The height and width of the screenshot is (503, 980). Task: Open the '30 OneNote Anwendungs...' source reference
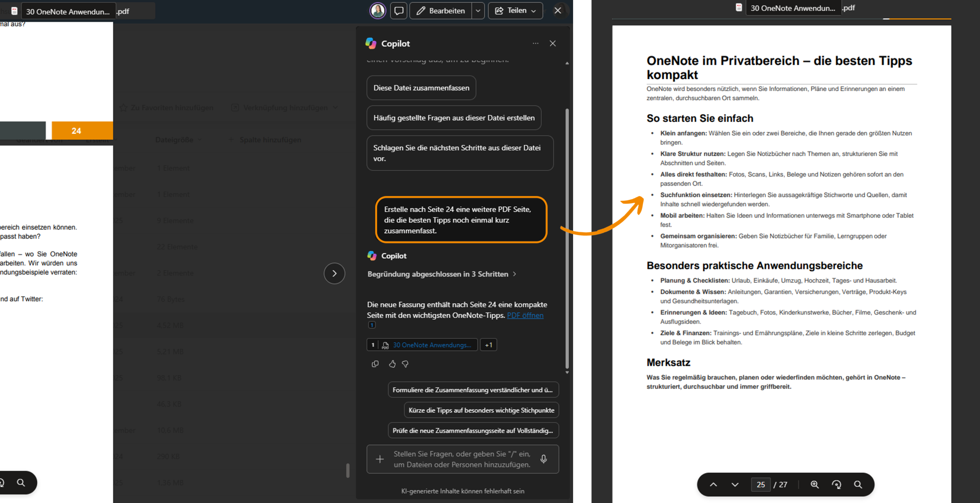tap(422, 345)
